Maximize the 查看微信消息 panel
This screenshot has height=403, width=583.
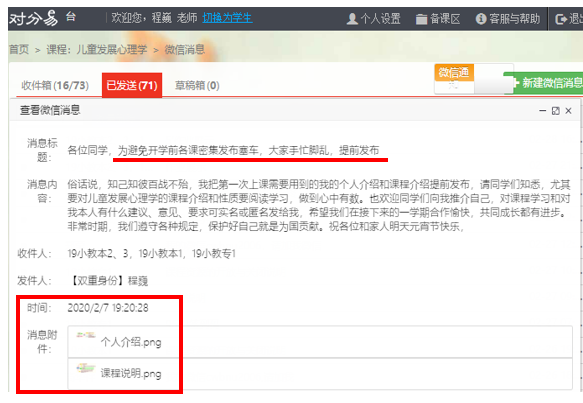point(555,110)
